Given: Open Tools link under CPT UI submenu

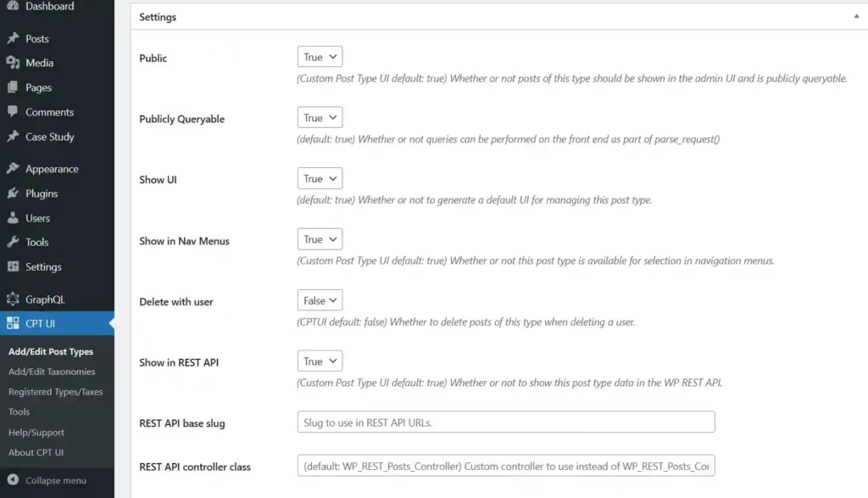Looking at the screenshot, I should (19, 411).
